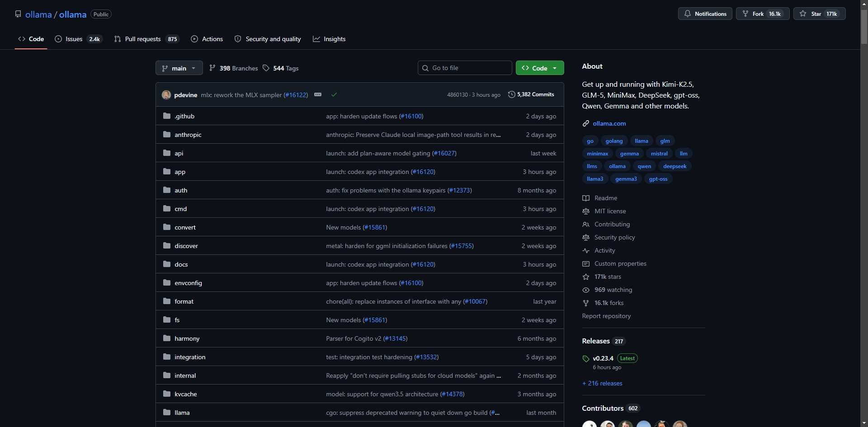868x427 pixels.
Task: Open the integration folder
Action: (190, 357)
